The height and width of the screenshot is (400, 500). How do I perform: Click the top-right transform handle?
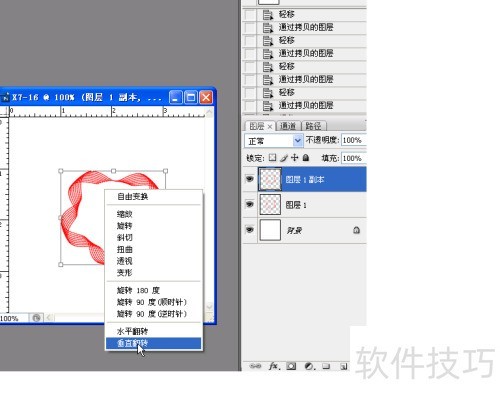pyautogui.click(x=166, y=171)
